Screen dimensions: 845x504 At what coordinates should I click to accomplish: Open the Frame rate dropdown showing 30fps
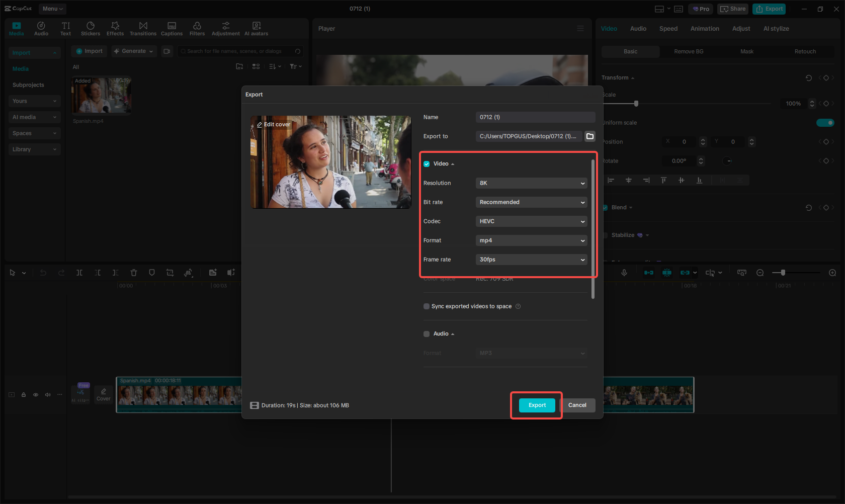531,259
